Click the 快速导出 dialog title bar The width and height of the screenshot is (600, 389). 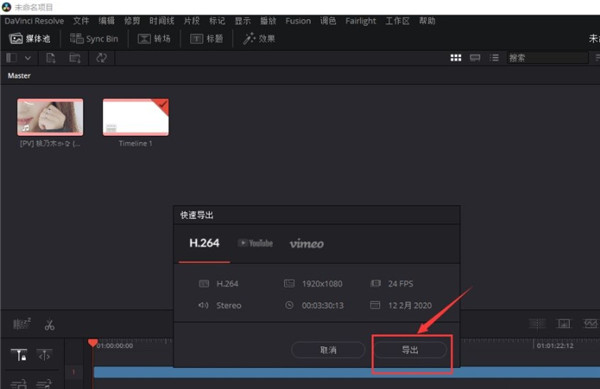pos(316,215)
